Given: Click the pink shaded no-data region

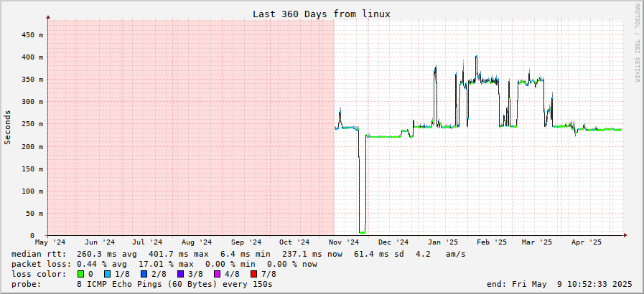Looking at the screenshot, I should pyautogui.click(x=191, y=128).
